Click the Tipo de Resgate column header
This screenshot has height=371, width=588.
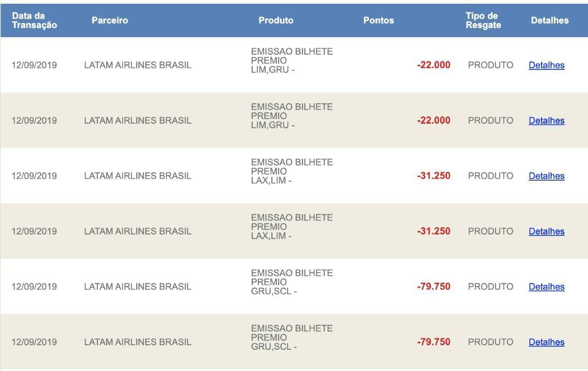click(483, 21)
